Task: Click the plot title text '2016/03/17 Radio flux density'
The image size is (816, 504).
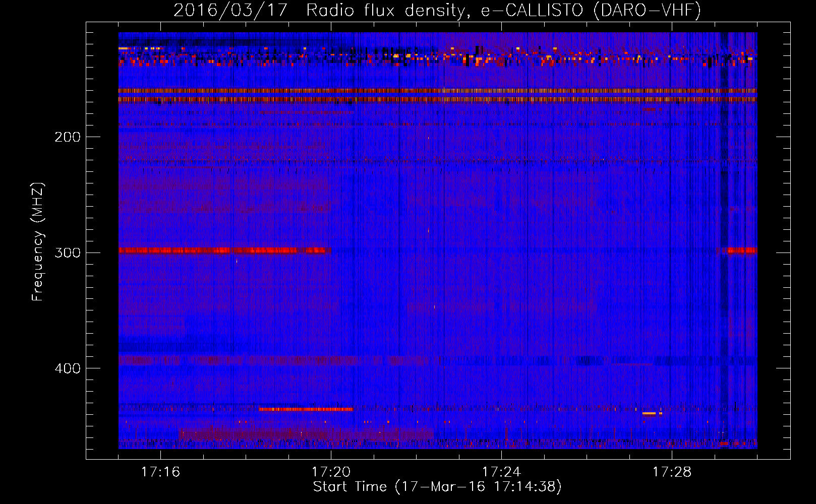Action: tap(319, 10)
